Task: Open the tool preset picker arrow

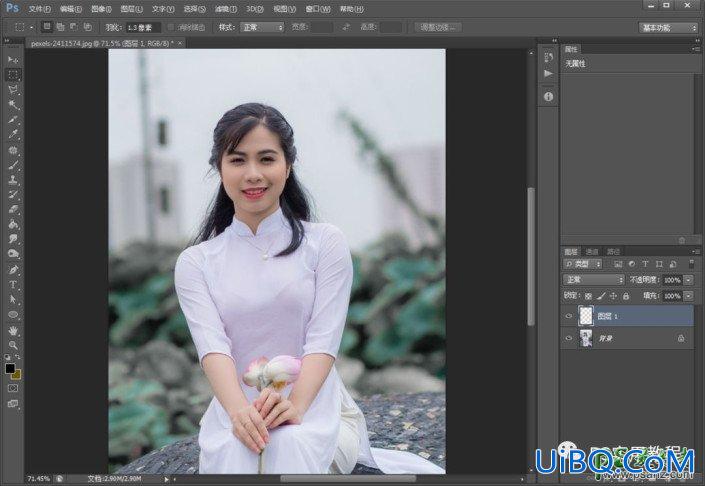Action: tap(31, 27)
